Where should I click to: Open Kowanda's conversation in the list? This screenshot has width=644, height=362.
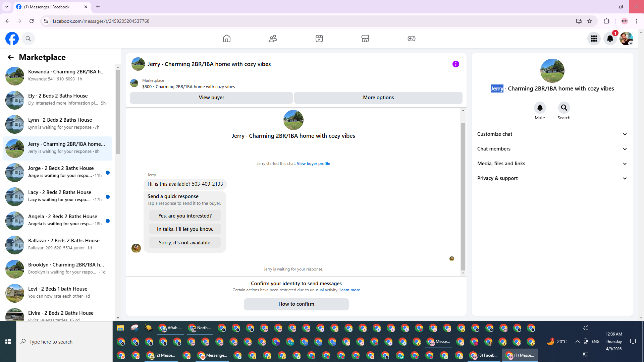point(58,76)
